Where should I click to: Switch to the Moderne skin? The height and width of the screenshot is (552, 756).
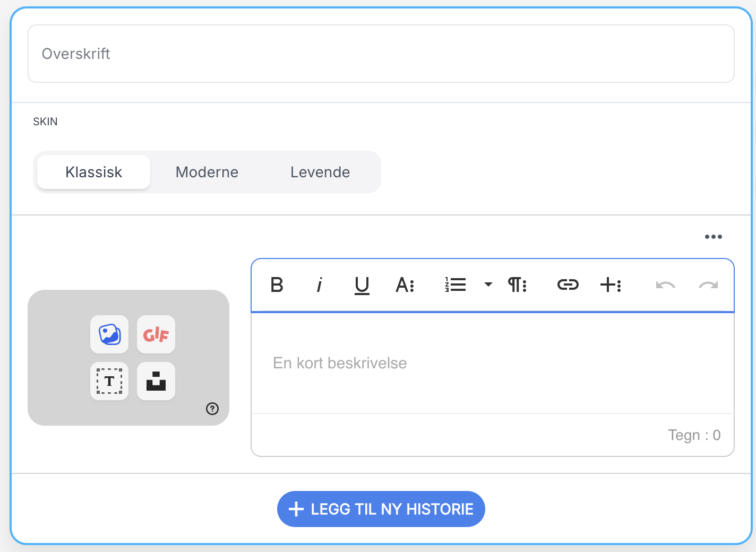[207, 172]
